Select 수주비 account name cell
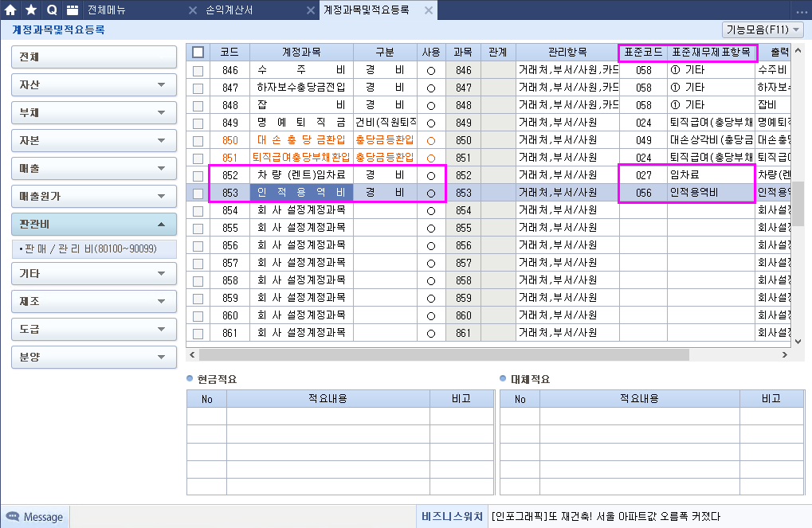Viewport: 812px width, 528px height. pyautogui.click(x=301, y=70)
